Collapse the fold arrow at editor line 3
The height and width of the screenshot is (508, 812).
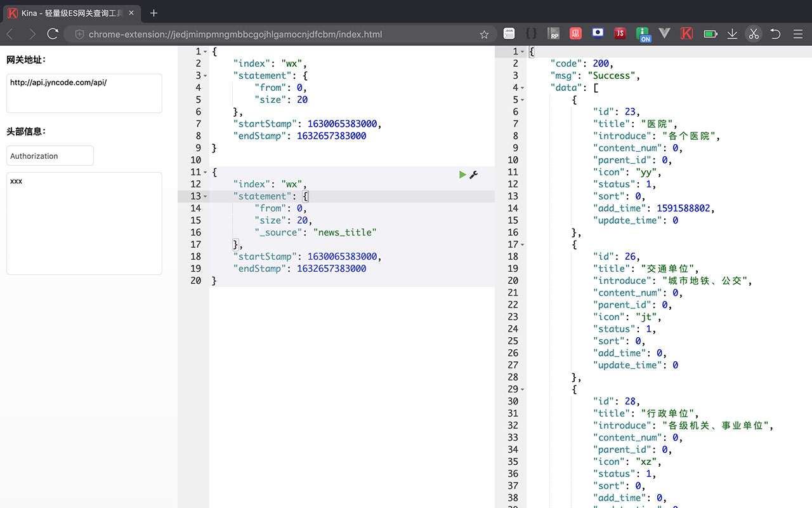(x=205, y=76)
